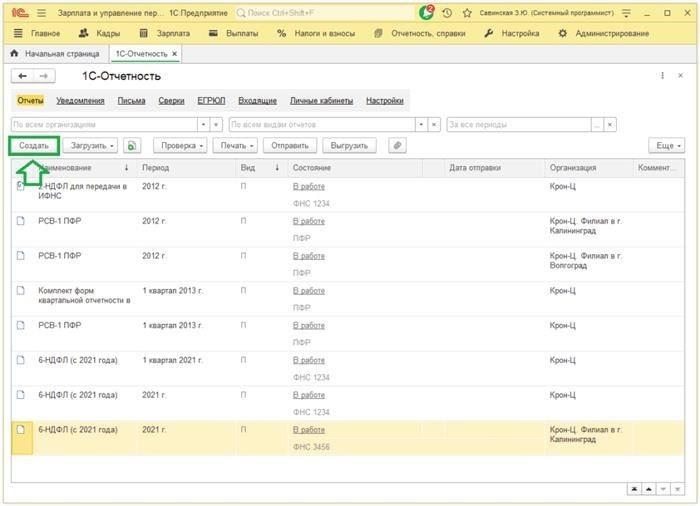Expand the report type filter dropdown

421,125
